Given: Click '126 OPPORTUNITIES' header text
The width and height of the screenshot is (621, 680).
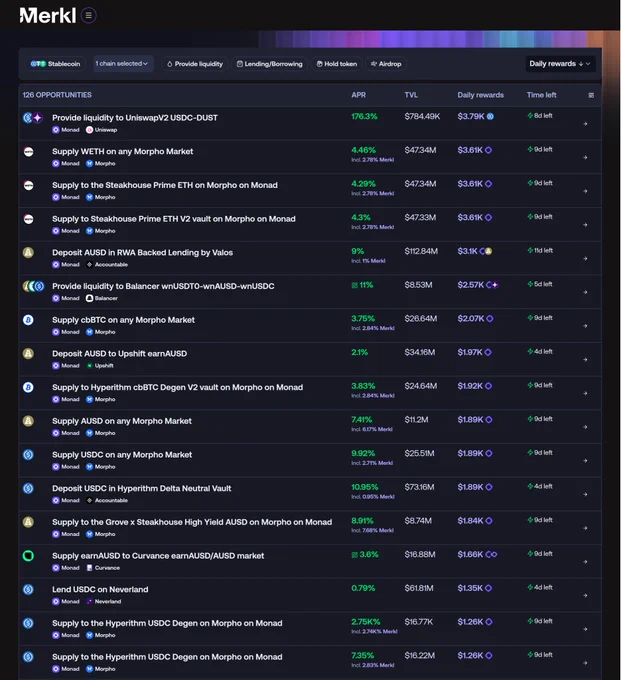Looking at the screenshot, I should [x=57, y=95].
